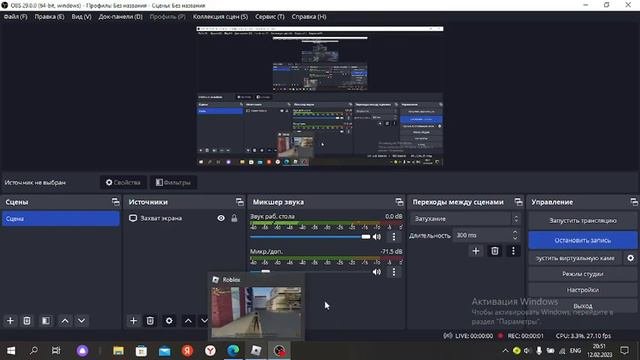Click the Roblox taskbar icon
The height and width of the screenshot is (360, 640).
256,351
